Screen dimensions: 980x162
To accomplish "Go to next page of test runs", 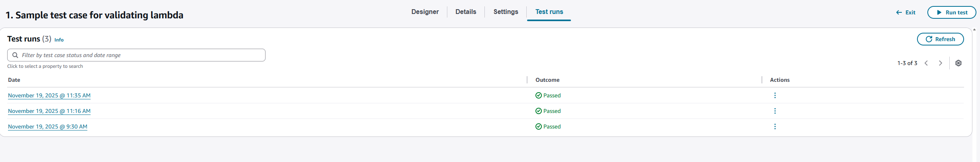I will (x=941, y=63).
